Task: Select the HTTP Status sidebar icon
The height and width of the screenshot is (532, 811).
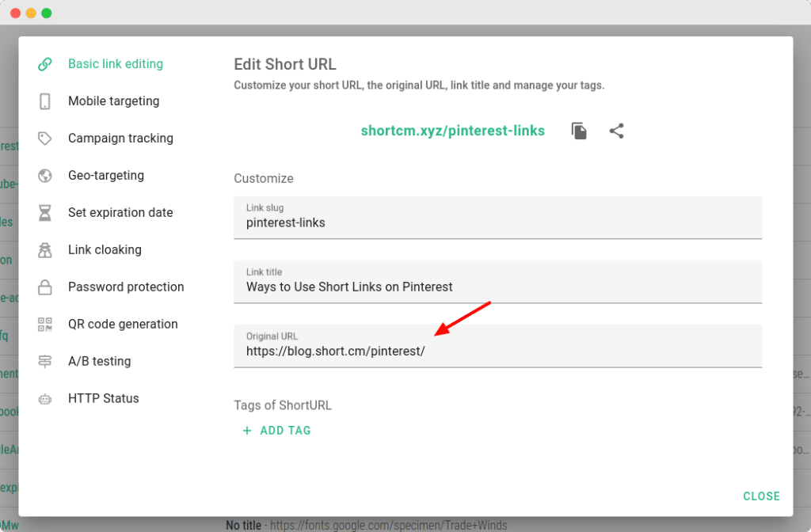Action: 44,398
